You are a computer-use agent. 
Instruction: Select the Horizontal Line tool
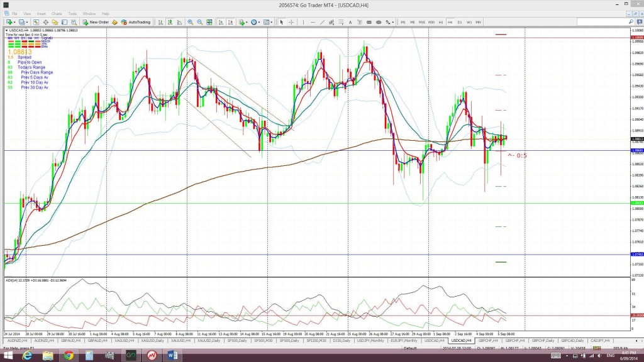click(x=314, y=22)
